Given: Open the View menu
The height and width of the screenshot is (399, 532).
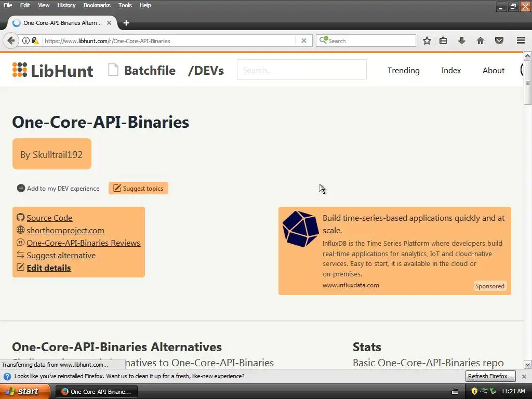Looking at the screenshot, I should coord(44,5).
